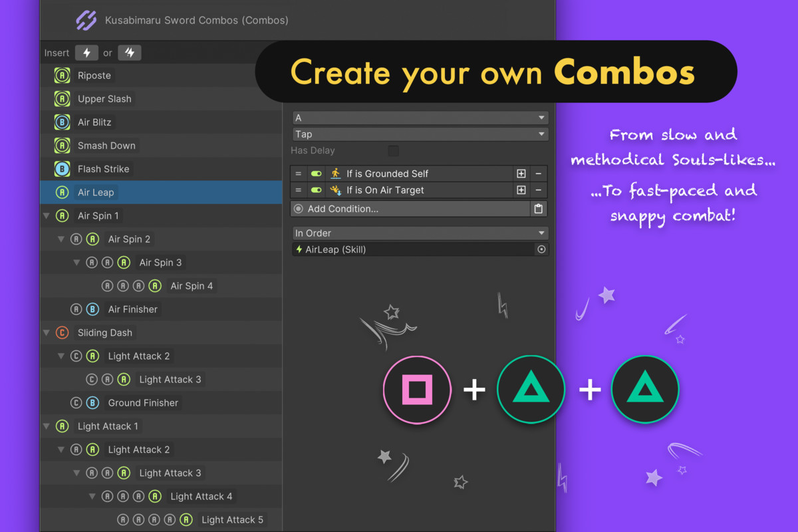798x532 pixels.
Task: Enable the Has Delay checkbox
Action: pyautogui.click(x=394, y=150)
